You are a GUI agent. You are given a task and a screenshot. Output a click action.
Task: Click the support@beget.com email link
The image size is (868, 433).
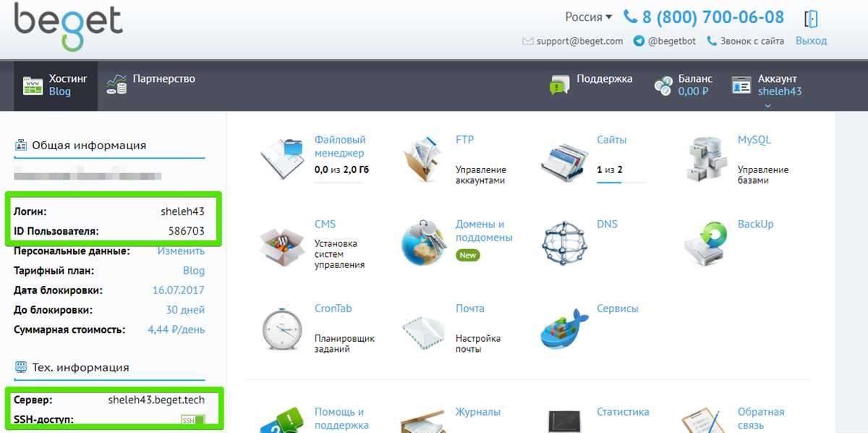[x=579, y=41]
